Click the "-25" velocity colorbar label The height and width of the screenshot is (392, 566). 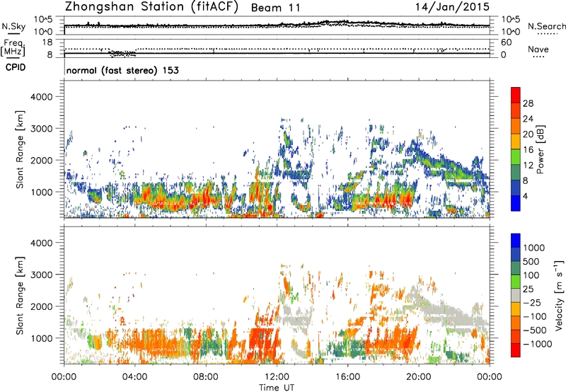pos(531,303)
